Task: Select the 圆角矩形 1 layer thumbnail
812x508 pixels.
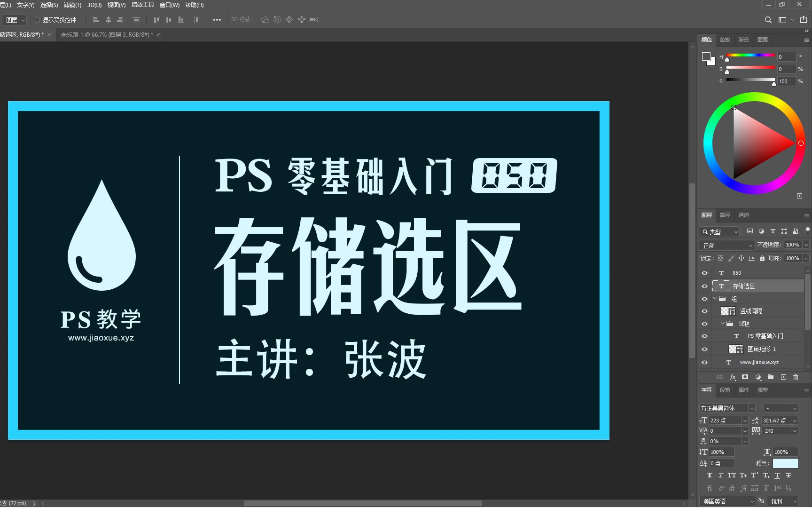Action: click(735, 349)
